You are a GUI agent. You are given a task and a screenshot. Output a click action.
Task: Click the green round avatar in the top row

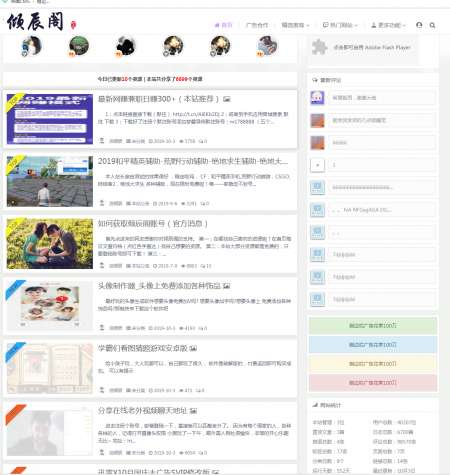(79, 46)
